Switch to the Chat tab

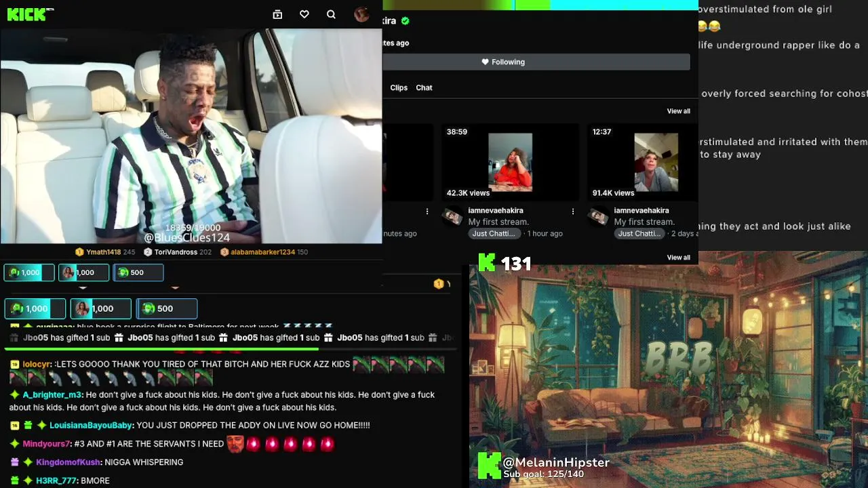424,88
